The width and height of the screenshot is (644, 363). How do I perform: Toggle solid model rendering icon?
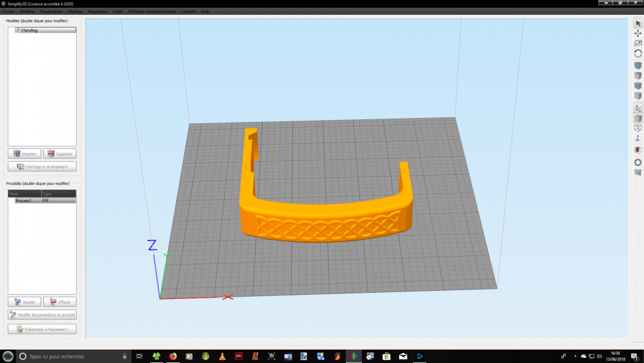(x=638, y=119)
